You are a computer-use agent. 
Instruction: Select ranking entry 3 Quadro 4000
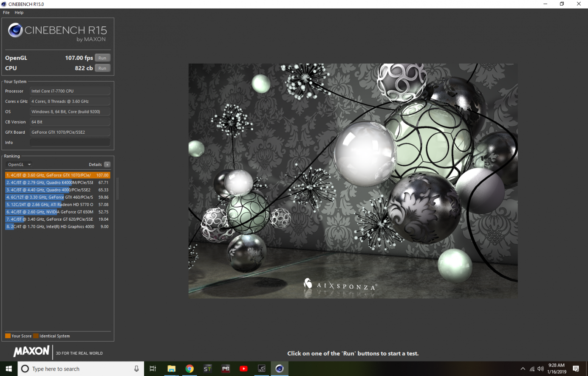click(57, 190)
